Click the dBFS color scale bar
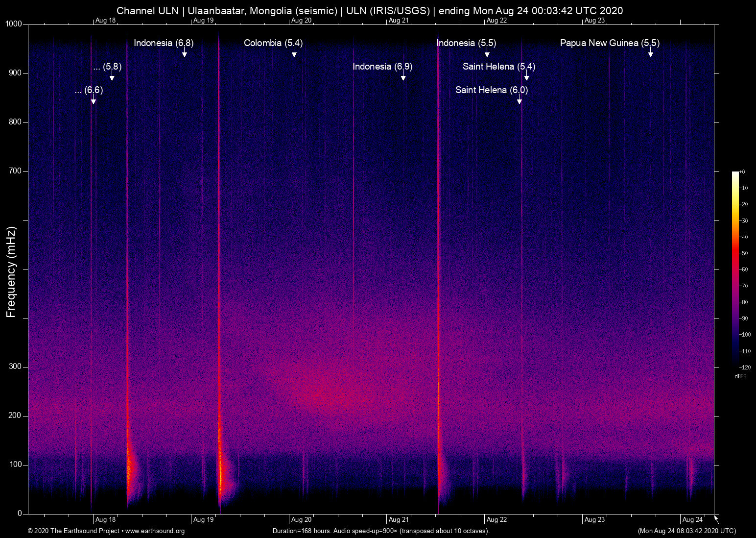The height and width of the screenshot is (538, 756). (735, 269)
